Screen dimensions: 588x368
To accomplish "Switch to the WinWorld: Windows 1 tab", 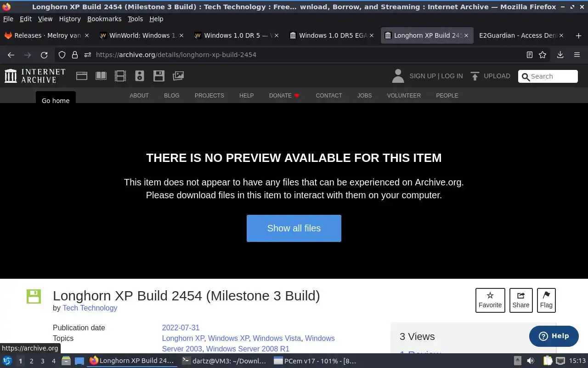I will click(142, 35).
